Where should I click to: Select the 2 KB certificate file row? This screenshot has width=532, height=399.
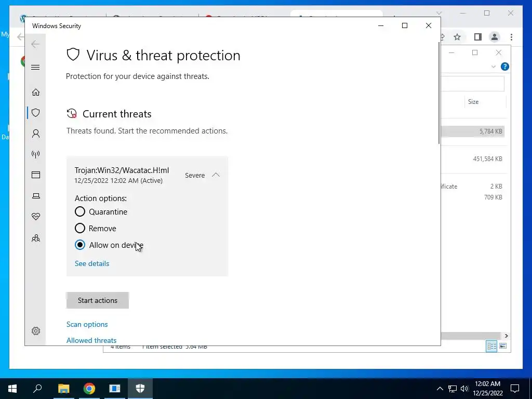tap(473, 187)
